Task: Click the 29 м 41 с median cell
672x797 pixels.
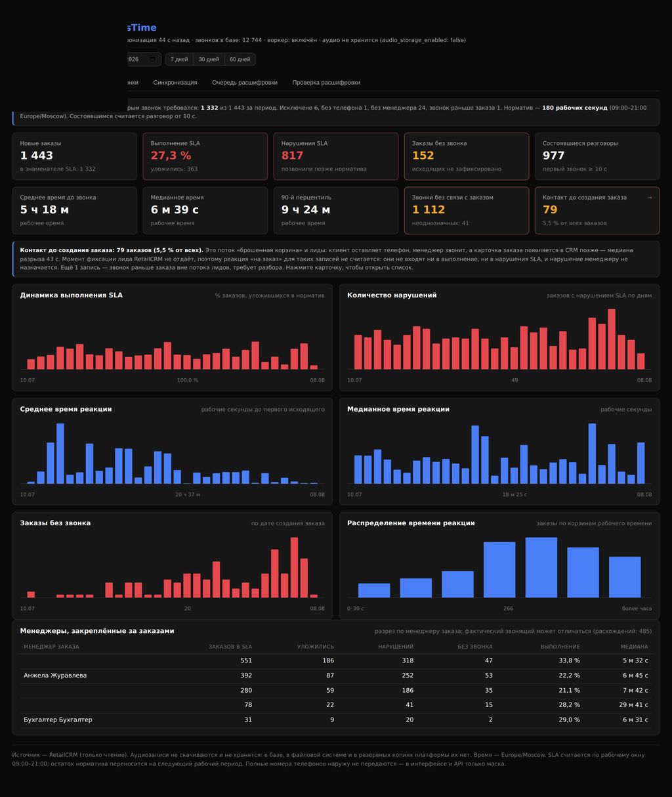Action: click(x=634, y=705)
